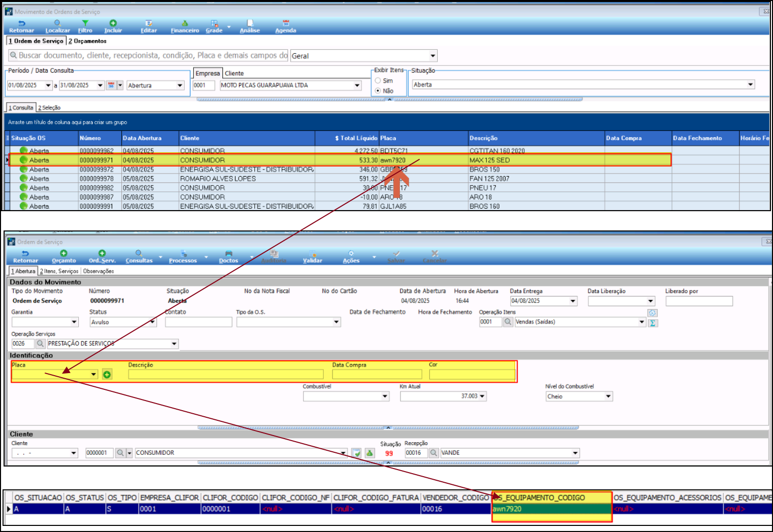This screenshot has width=773, height=532.
Task: Sort by $ Total Líquido column header
Action: coord(347,138)
